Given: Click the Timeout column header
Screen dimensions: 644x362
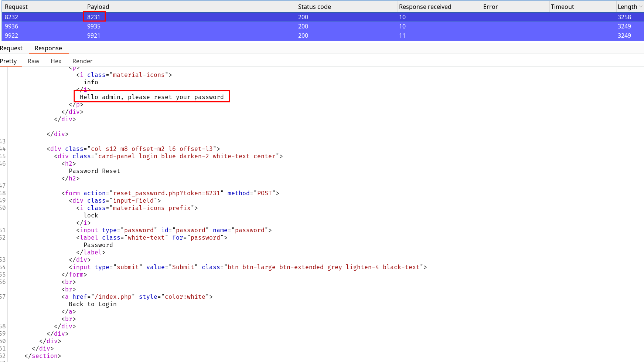Looking at the screenshot, I should point(562,7).
